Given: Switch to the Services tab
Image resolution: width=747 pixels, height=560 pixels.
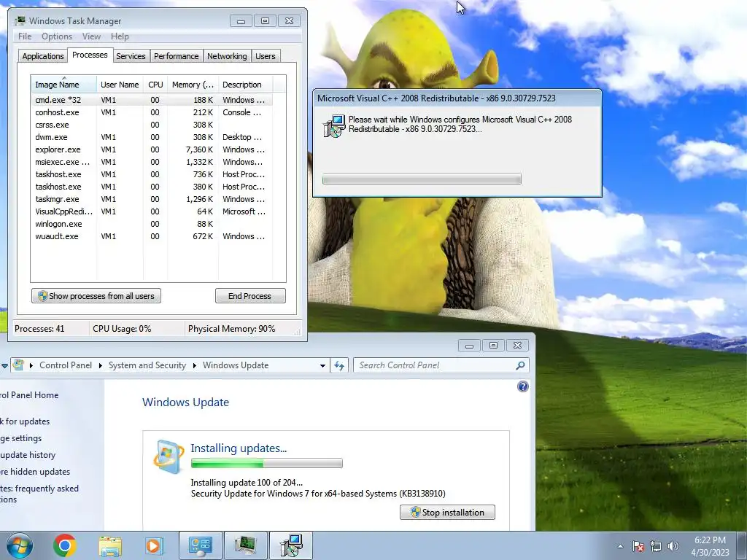Looking at the screenshot, I should coord(131,56).
